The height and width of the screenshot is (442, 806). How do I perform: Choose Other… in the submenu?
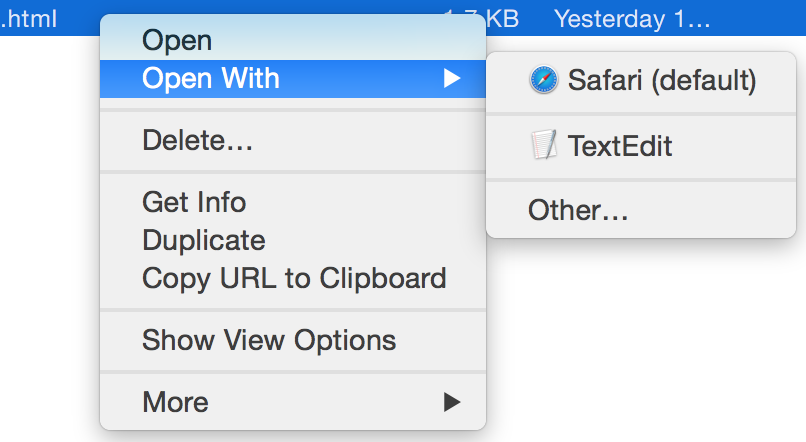click(x=578, y=210)
